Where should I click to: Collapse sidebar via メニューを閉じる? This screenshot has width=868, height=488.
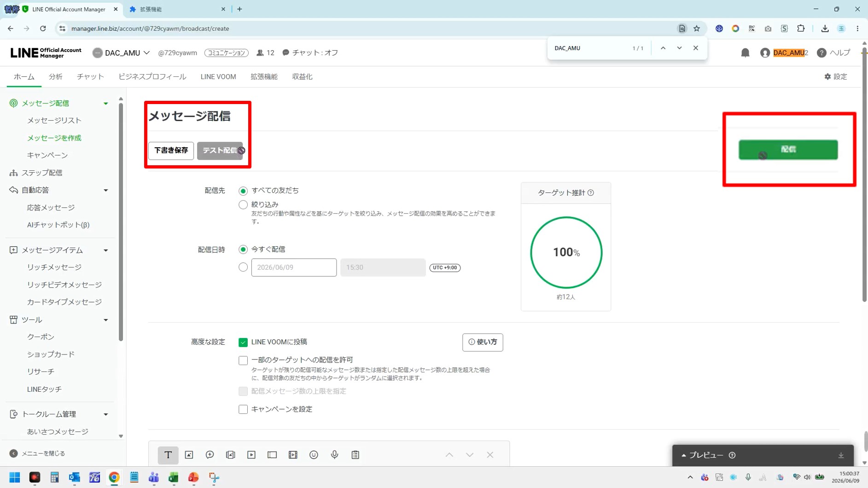tap(37, 453)
